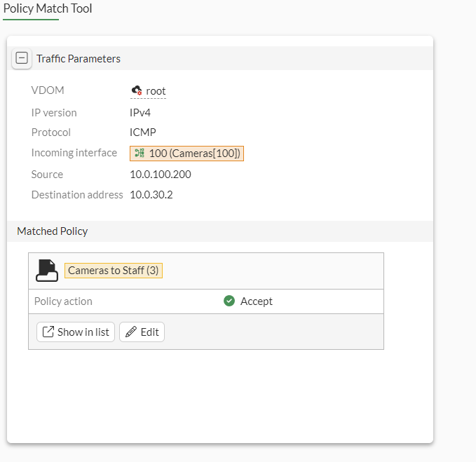
Task: Click the VDOM cloud icon next to root
Action: tap(137, 90)
